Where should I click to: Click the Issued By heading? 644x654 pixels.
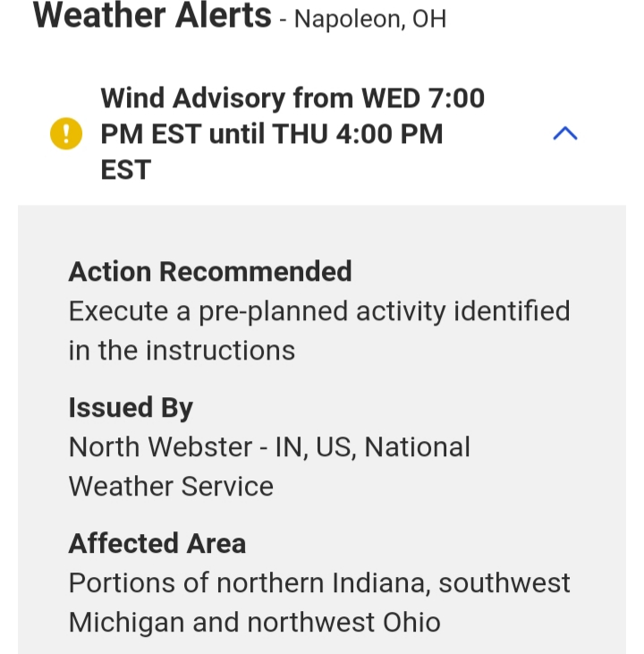131,408
